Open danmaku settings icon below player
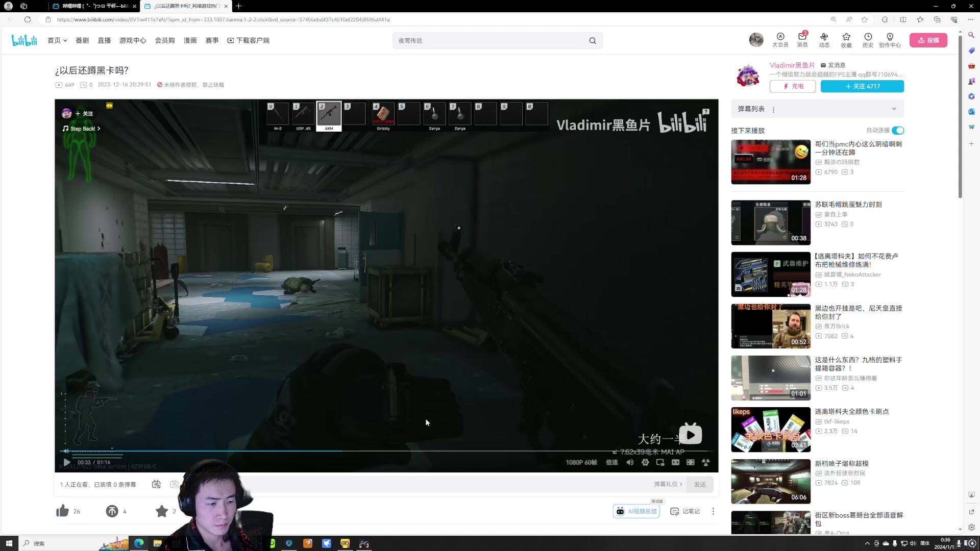980x551 pixels. (x=175, y=484)
